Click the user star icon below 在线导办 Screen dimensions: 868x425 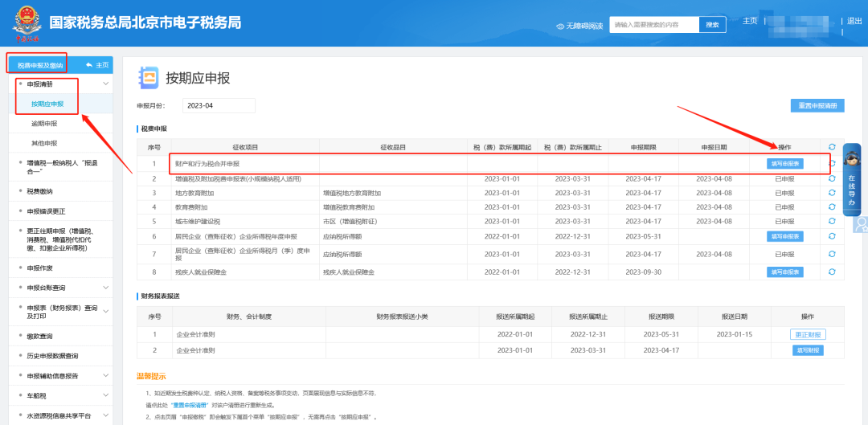click(x=861, y=223)
